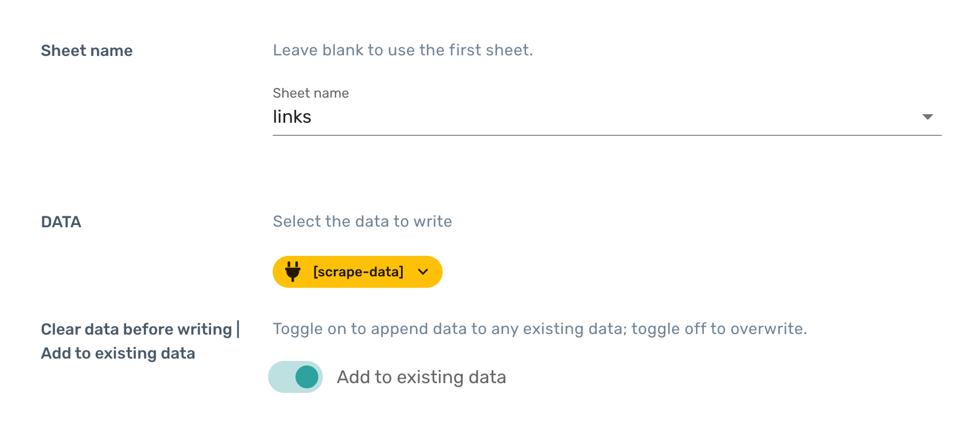
Task: Click the light teal track of the switch
Action: [x=281, y=377]
